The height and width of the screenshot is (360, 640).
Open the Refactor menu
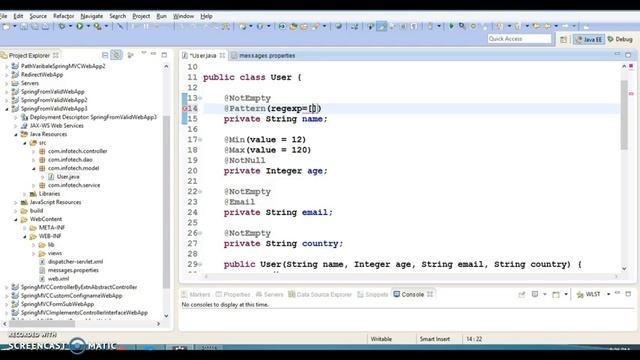[x=64, y=16]
